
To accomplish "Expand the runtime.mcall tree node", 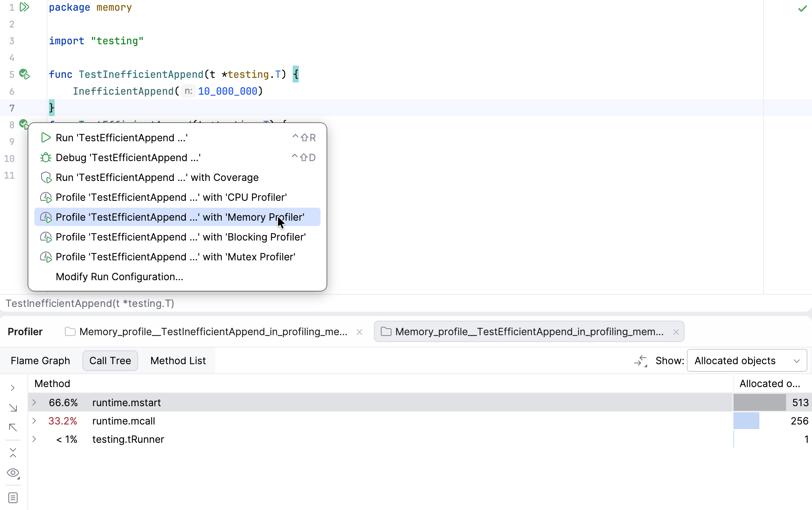I will click(34, 421).
